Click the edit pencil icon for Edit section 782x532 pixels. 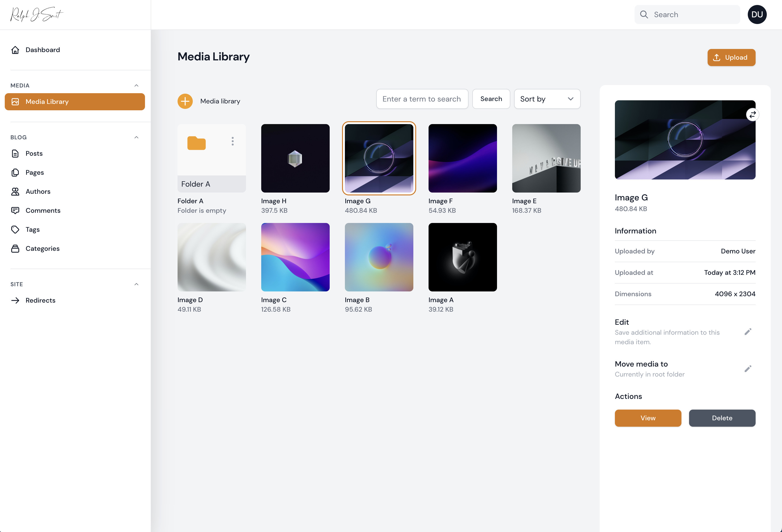click(748, 332)
